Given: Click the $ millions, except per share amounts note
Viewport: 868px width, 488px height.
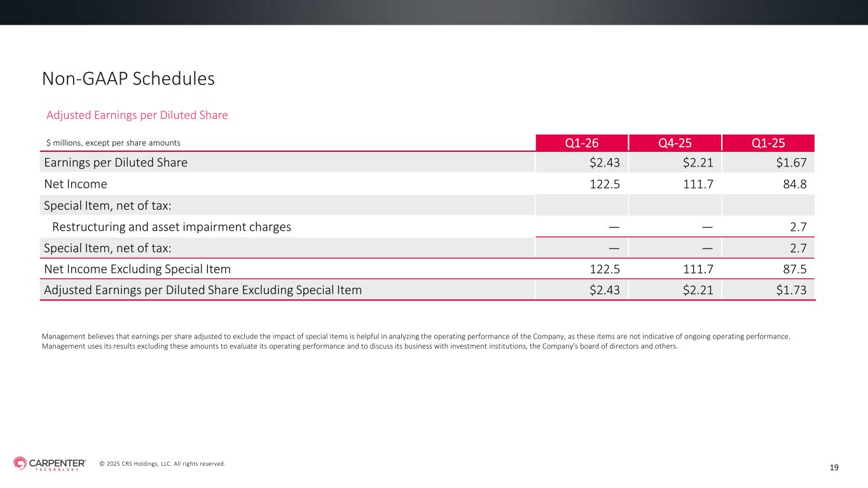Looking at the screenshot, I should tap(113, 143).
